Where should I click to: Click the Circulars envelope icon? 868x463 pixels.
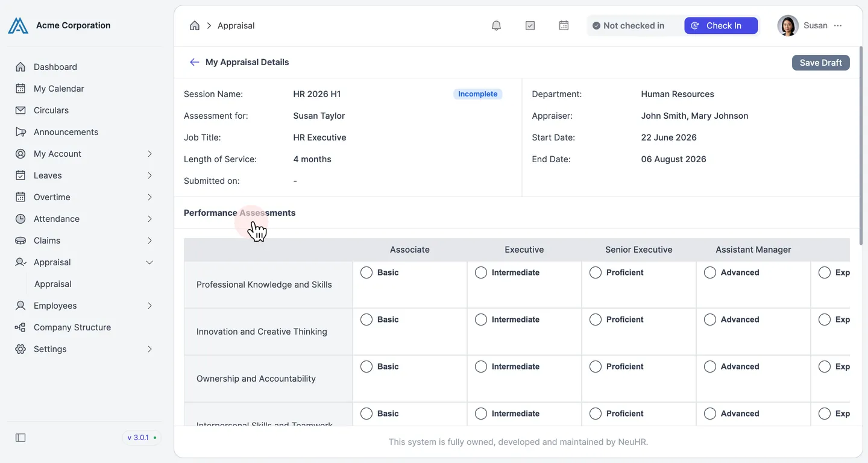pos(20,110)
